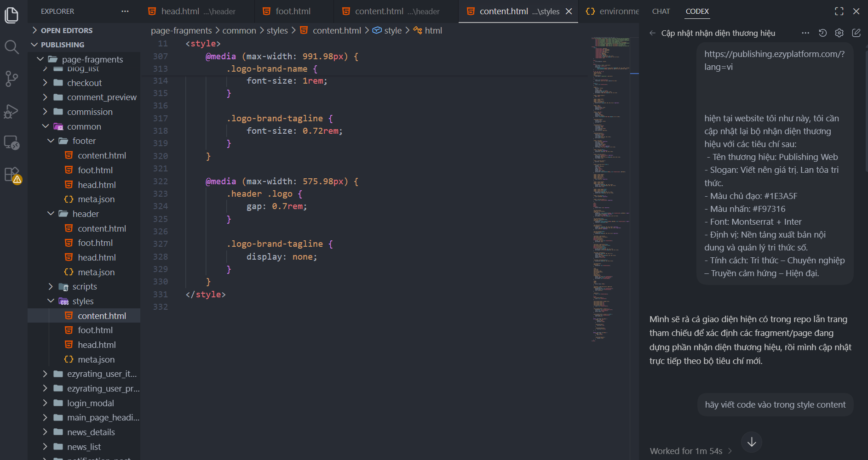Go back with the arrow beside Cập nhật nhận diện thương hiệu
Viewport: 868px width, 460px height.
[652, 33]
